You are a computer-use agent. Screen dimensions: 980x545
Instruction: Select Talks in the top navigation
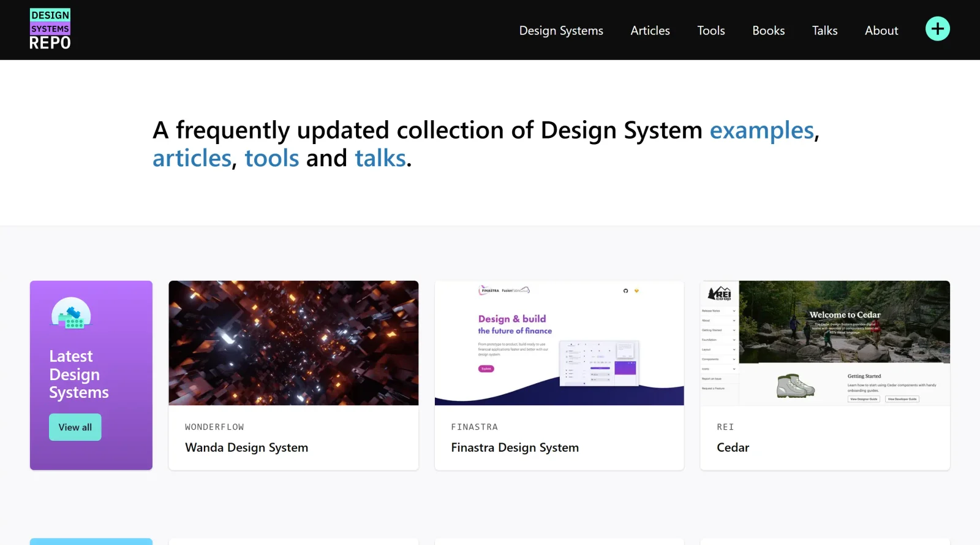(x=824, y=31)
